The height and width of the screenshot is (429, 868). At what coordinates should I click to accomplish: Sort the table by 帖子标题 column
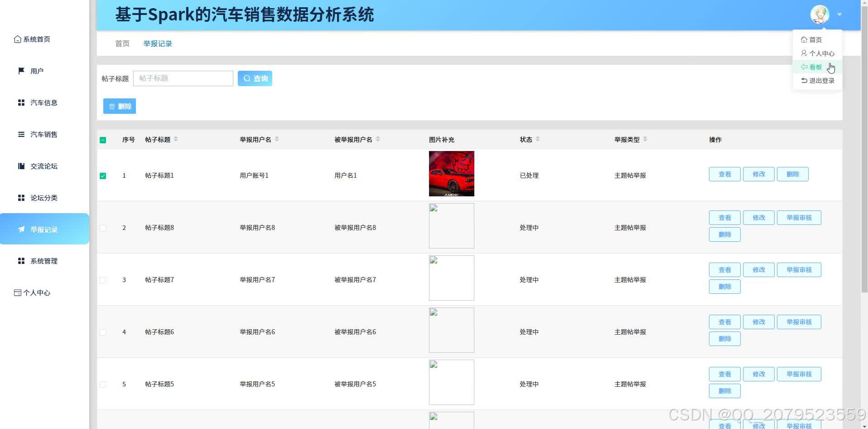(176, 139)
